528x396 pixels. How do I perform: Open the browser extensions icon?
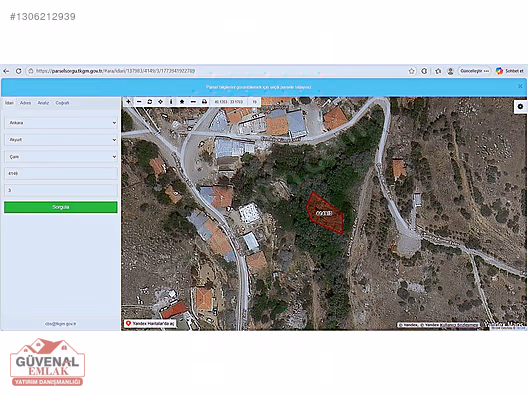(x=424, y=71)
